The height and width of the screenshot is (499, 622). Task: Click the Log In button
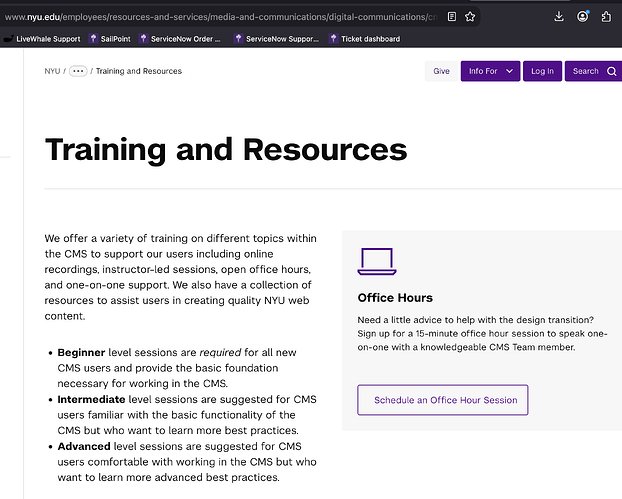(x=542, y=71)
